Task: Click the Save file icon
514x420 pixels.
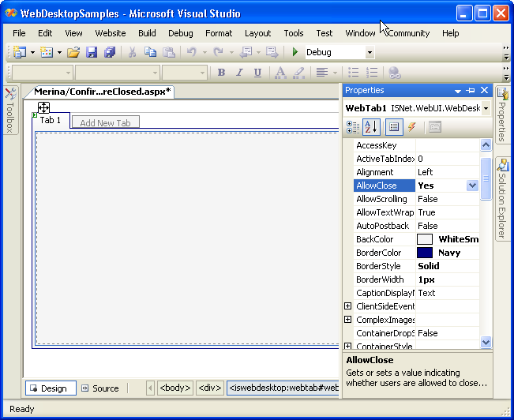Action: click(92, 52)
